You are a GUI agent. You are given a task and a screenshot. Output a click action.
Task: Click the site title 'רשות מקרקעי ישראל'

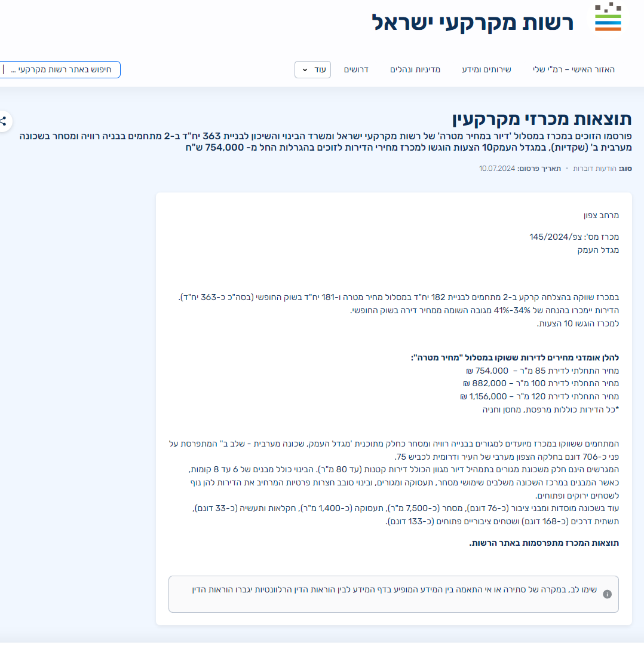coord(473,22)
